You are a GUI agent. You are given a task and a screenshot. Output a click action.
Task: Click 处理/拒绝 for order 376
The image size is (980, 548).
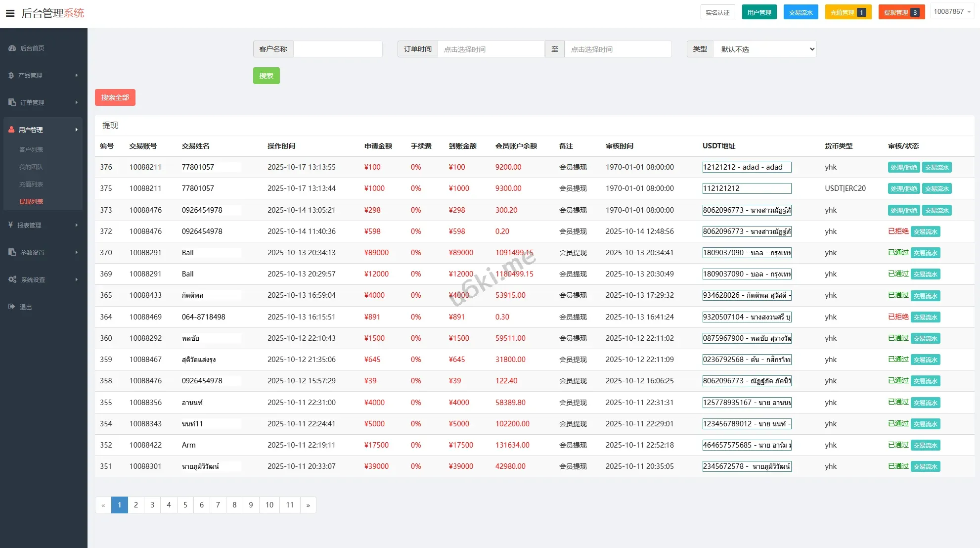903,168
